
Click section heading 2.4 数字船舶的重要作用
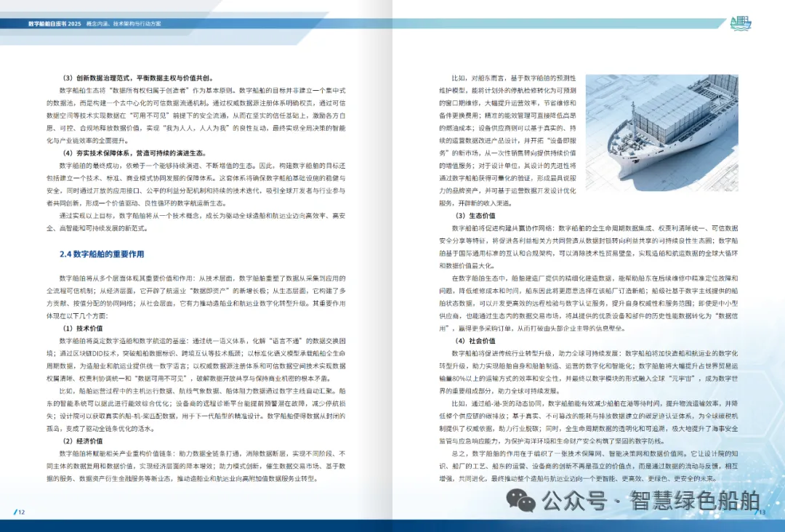[x=102, y=254]
